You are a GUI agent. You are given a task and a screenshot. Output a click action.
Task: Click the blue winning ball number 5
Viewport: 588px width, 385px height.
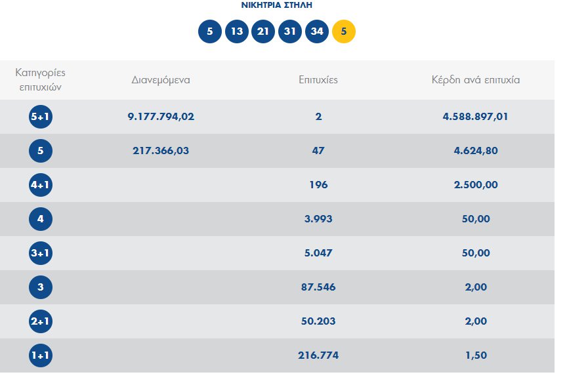(210, 31)
